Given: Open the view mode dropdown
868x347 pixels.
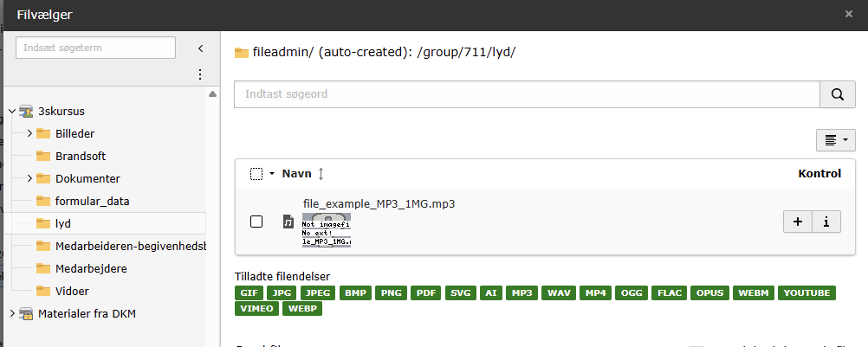Looking at the screenshot, I should [835, 139].
